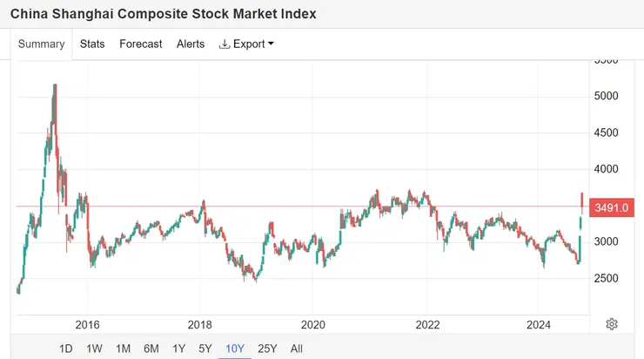Click the 3491.0 current price label
Image resolution: width=644 pixels, height=359 pixels.
[612, 207]
